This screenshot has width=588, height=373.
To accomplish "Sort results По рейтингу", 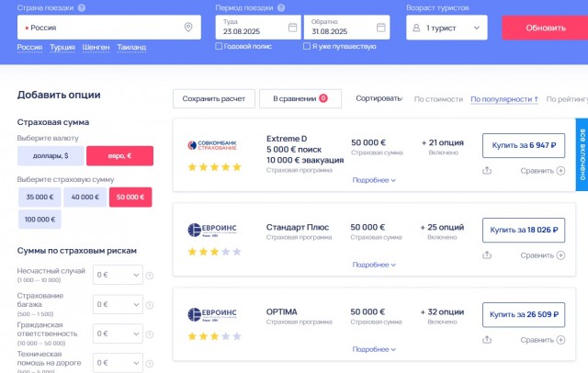I will [567, 99].
